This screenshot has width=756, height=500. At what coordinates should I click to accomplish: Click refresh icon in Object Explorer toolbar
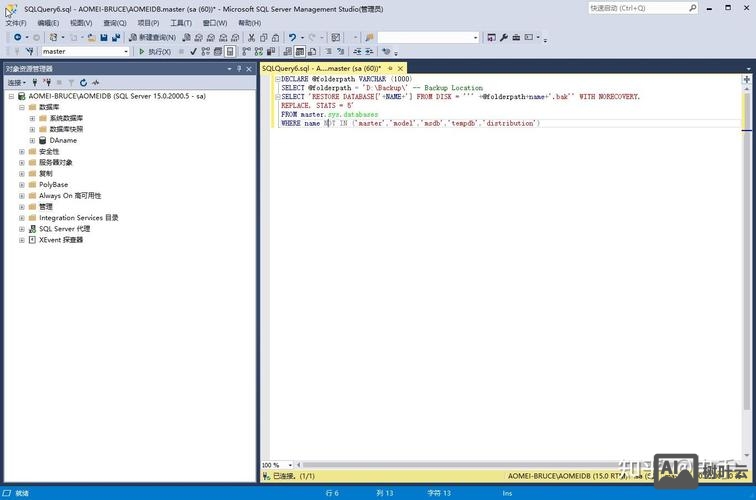(x=83, y=82)
